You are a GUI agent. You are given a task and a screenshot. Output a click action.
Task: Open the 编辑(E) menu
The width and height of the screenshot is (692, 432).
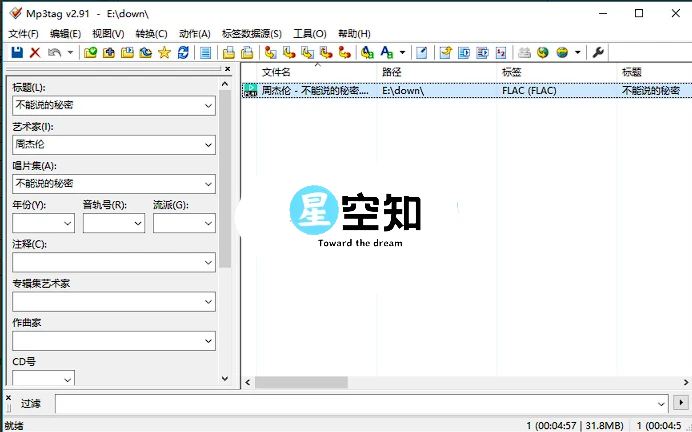coord(65,34)
